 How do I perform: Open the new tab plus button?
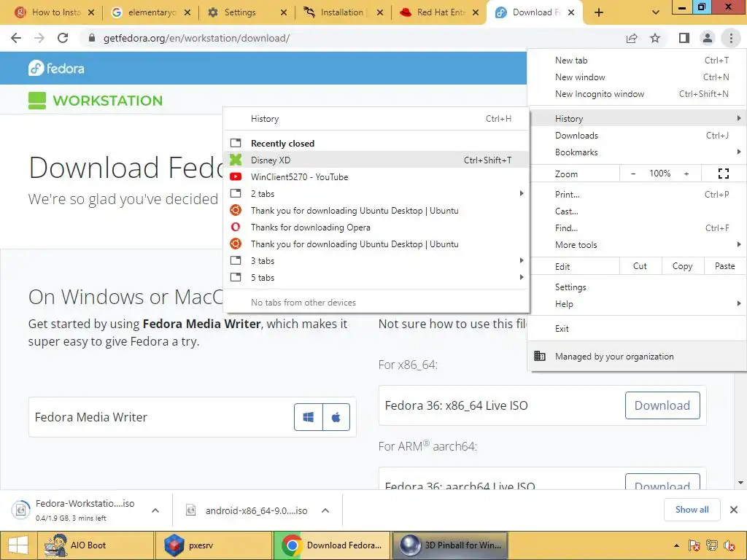point(600,13)
